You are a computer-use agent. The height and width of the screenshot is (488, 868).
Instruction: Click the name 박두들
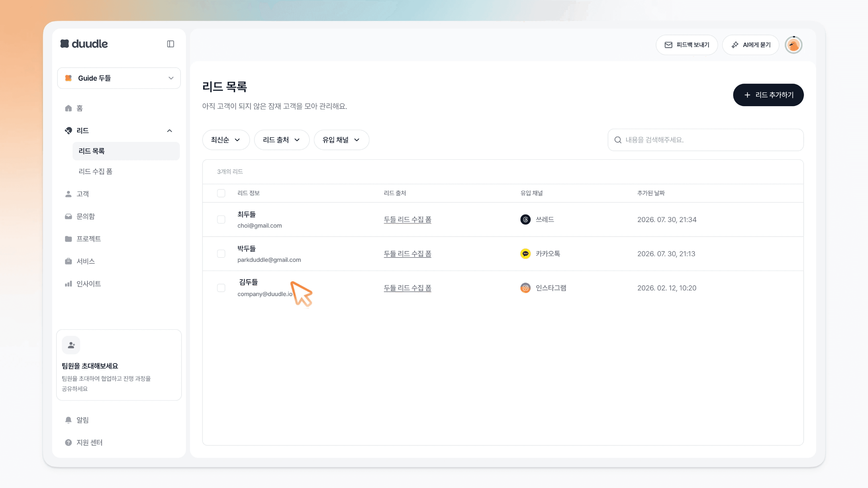[247, 249]
